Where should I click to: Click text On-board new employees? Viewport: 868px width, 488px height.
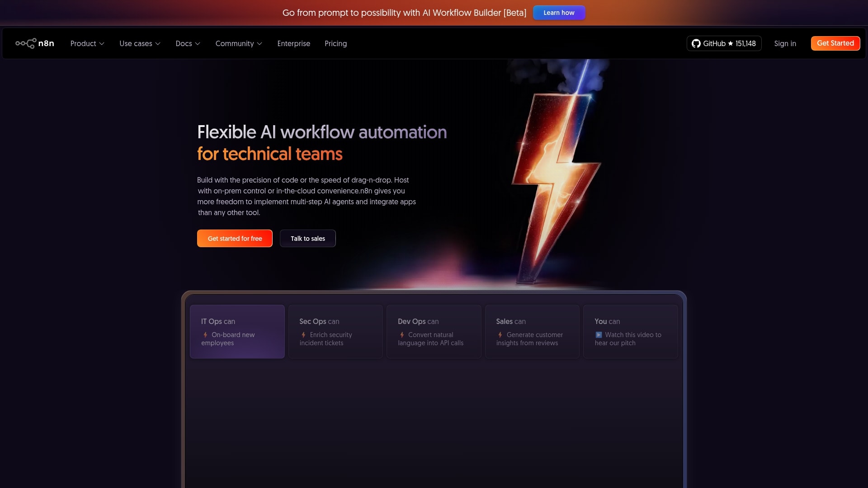(228, 339)
